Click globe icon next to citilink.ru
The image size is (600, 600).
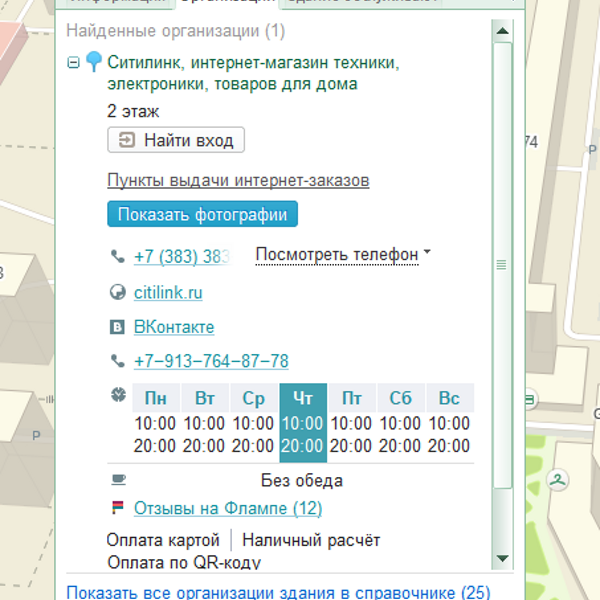point(117,292)
